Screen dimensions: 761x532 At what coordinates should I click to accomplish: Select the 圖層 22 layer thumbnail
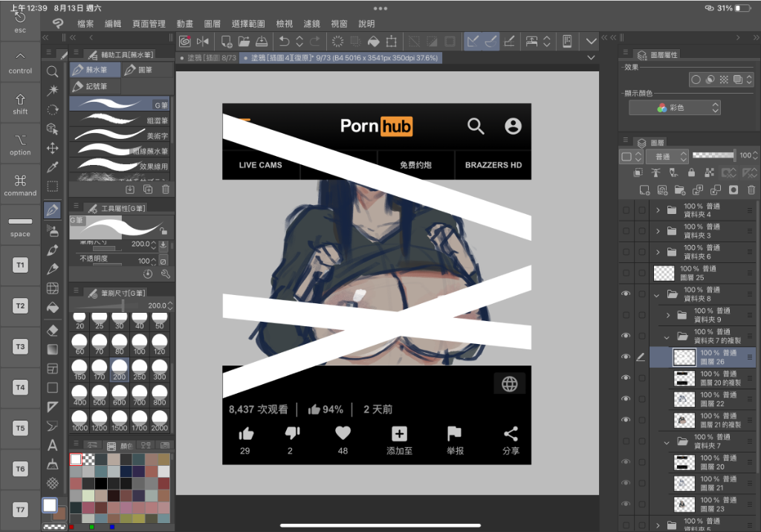coord(684,399)
